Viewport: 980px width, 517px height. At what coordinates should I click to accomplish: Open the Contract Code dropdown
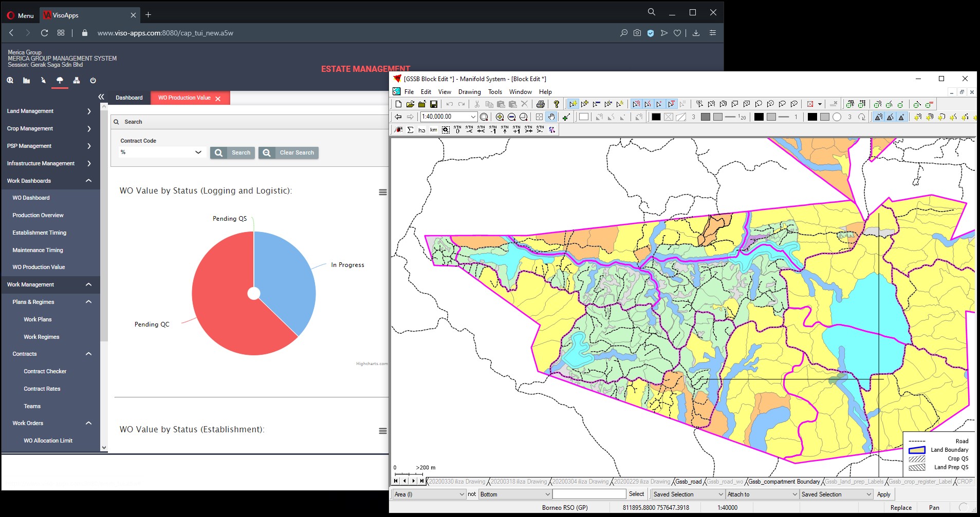[x=198, y=152]
